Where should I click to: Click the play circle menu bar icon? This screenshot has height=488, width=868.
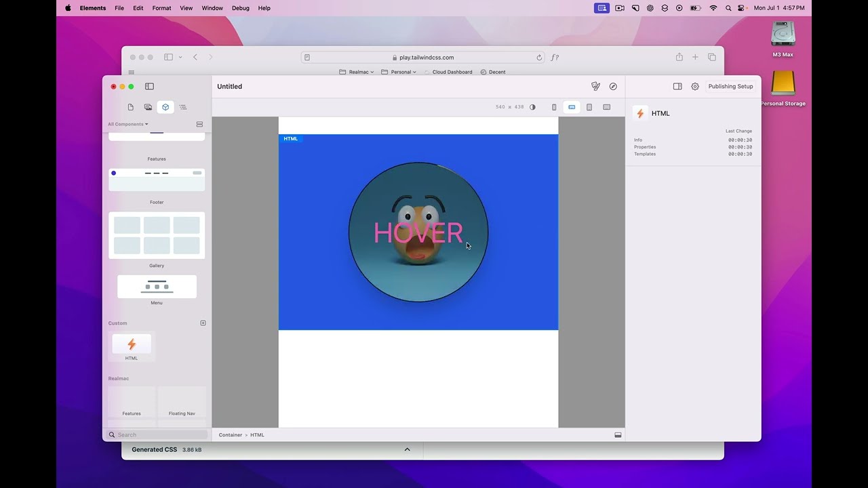click(679, 8)
